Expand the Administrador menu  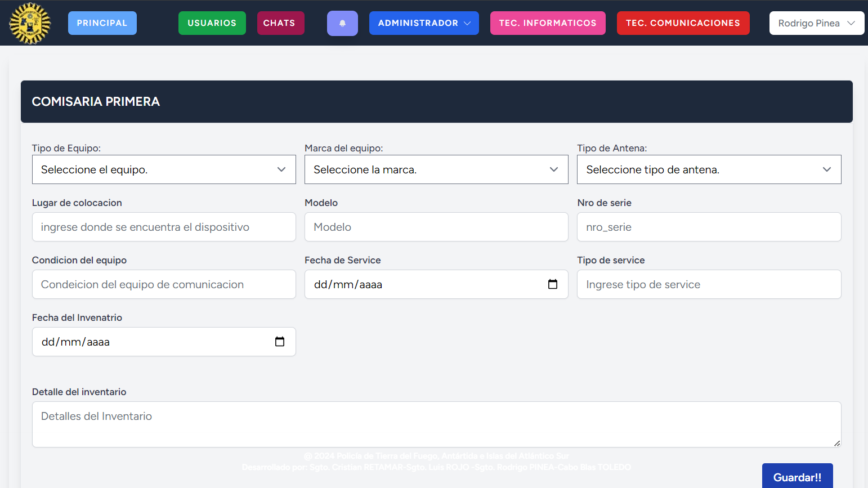pyautogui.click(x=424, y=23)
